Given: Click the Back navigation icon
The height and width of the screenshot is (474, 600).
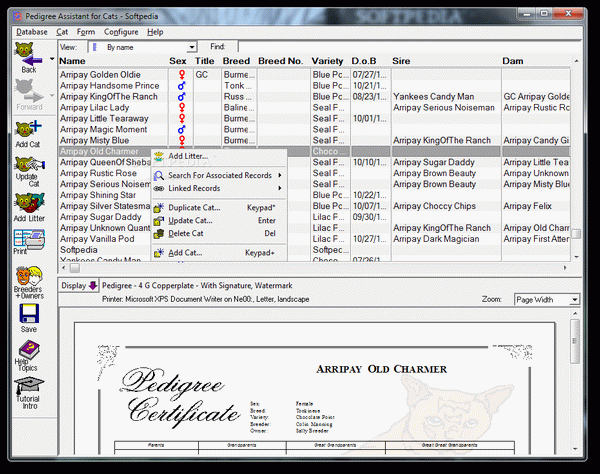Looking at the screenshot, I should pos(28,59).
